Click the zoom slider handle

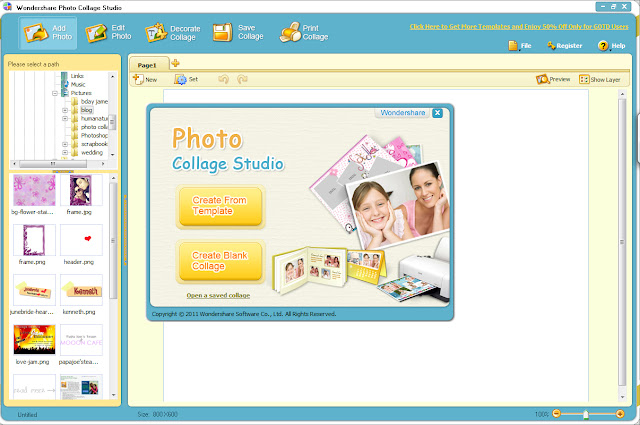(586, 414)
